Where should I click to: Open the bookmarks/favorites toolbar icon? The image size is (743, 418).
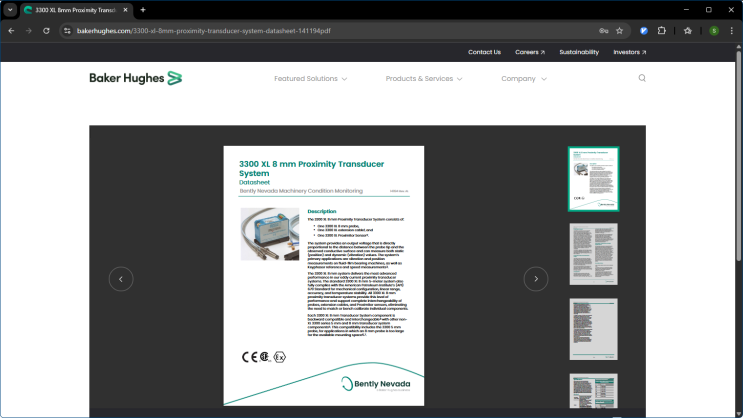688,31
